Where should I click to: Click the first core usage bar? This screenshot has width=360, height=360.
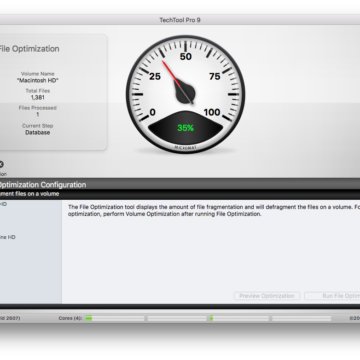point(115,318)
